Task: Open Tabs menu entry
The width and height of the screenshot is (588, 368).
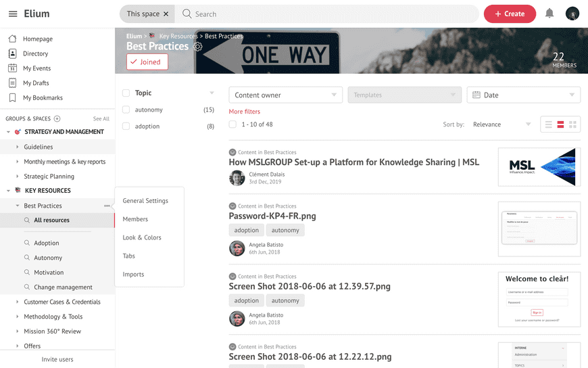Action: point(128,256)
